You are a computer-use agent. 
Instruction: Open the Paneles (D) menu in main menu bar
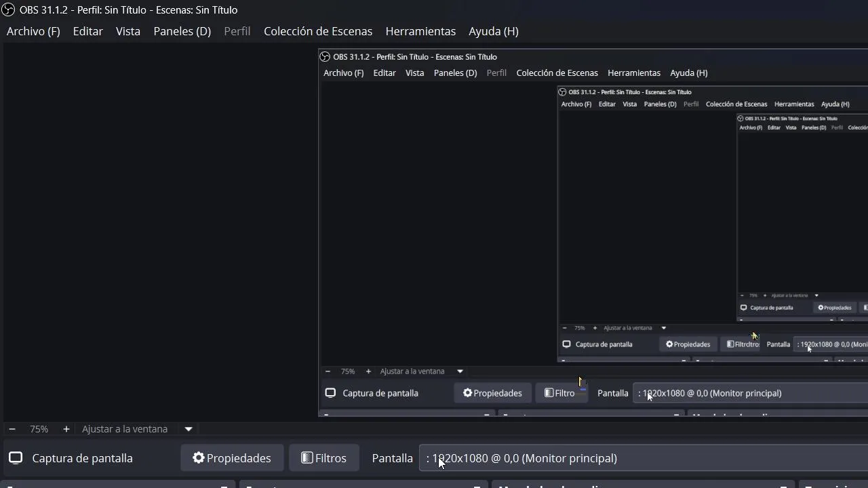pos(182,31)
